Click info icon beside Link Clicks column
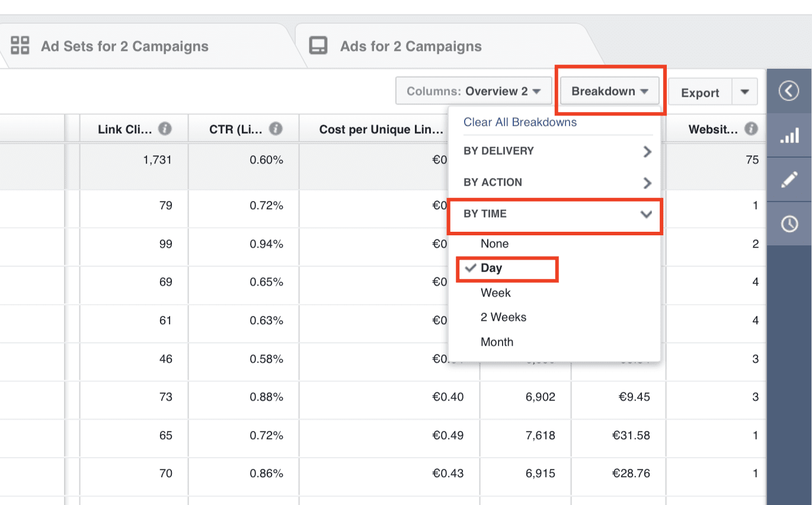812x505 pixels. (x=165, y=129)
